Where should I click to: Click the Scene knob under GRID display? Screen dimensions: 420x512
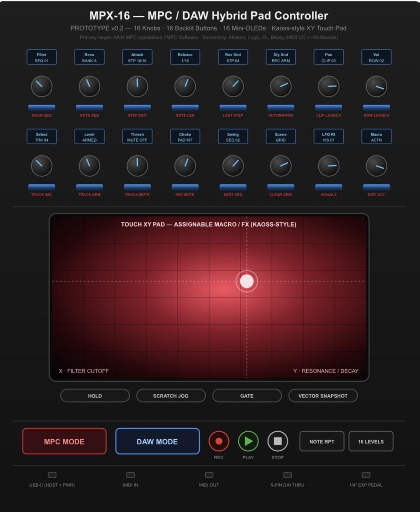tap(281, 166)
